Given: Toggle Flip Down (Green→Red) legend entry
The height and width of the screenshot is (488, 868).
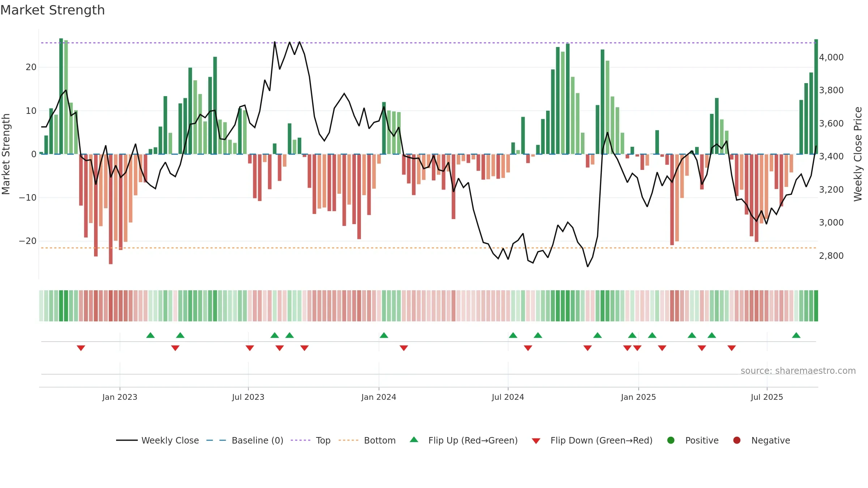Looking at the screenshot, I should pos(592,440).
